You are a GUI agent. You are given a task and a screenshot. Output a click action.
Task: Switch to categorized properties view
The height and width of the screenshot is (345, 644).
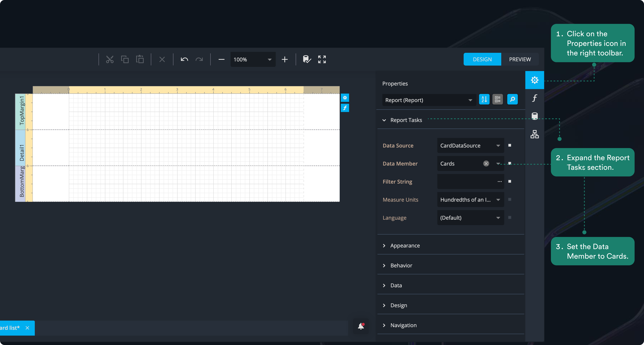(497, 99)
